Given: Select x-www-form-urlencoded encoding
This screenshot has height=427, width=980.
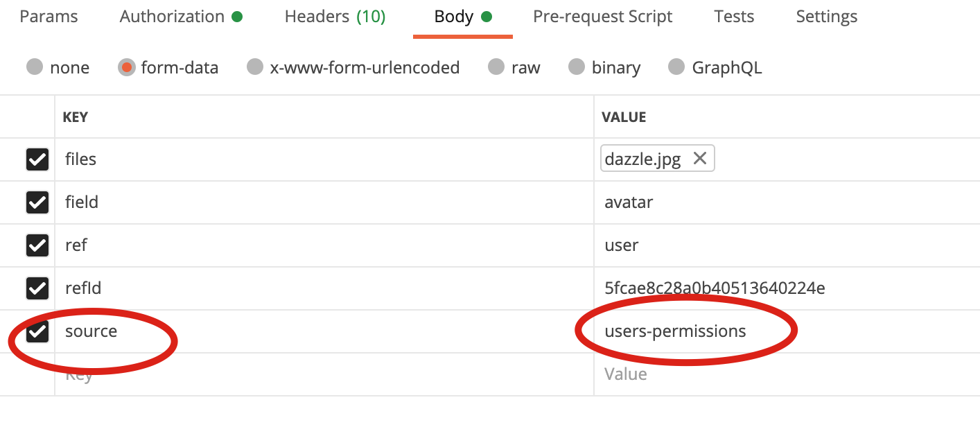Looking at the screenshot, I should tap(255, 67).
